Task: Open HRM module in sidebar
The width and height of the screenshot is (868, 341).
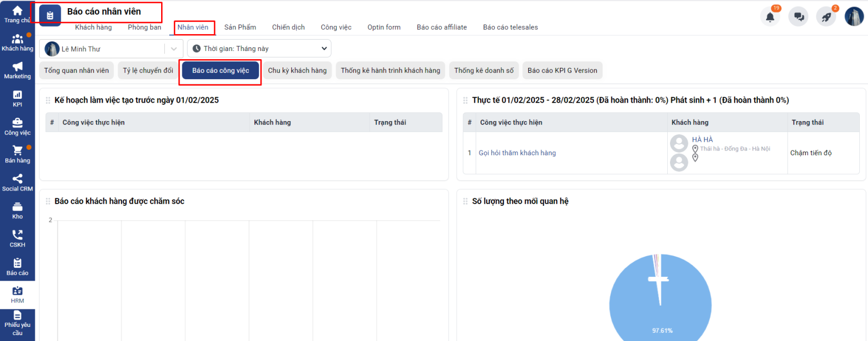Action: point(17,295)
